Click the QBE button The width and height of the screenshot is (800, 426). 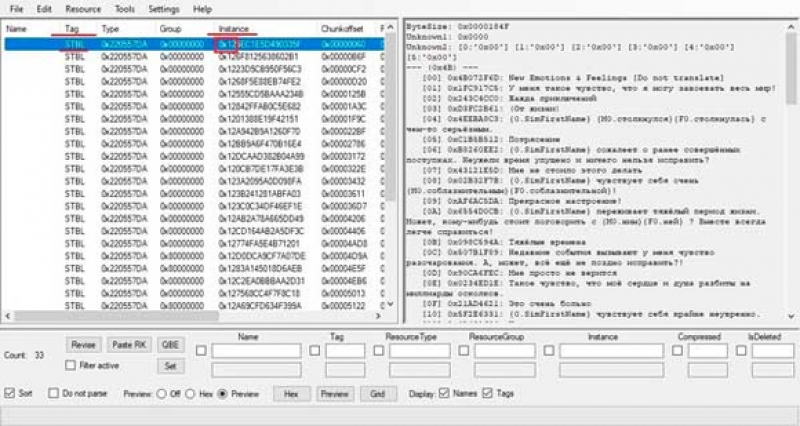pos(171,344)
